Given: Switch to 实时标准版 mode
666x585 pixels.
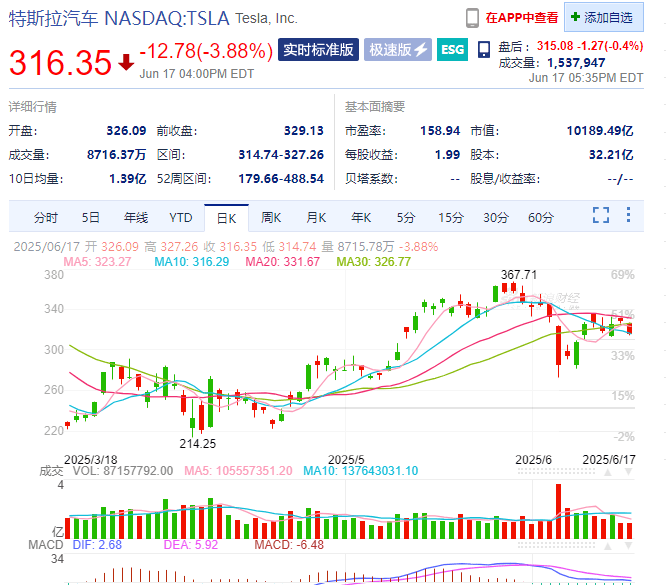Looking at the screenshot, I should click(318, 50).
